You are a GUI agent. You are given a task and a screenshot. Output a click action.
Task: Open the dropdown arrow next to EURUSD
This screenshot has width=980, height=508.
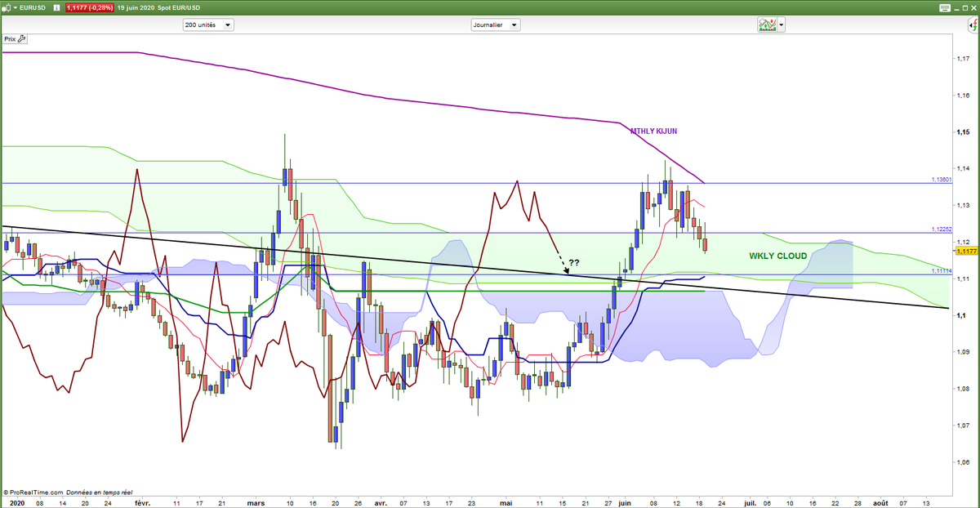[x=16, y=8]
